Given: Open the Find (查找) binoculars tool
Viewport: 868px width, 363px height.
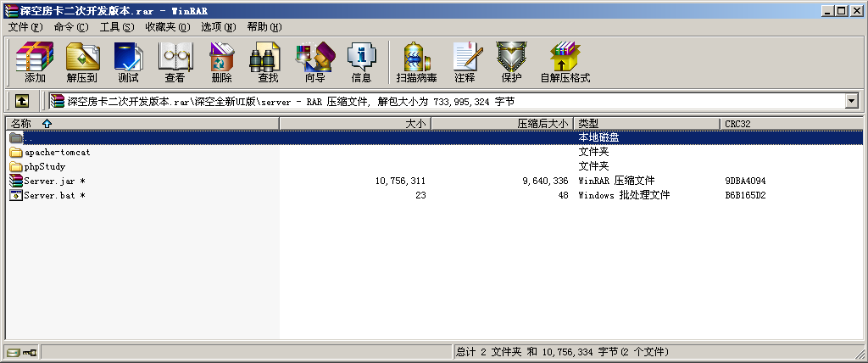Looking at the screenshot, I should pyautogui.click(x=268, y=62).
